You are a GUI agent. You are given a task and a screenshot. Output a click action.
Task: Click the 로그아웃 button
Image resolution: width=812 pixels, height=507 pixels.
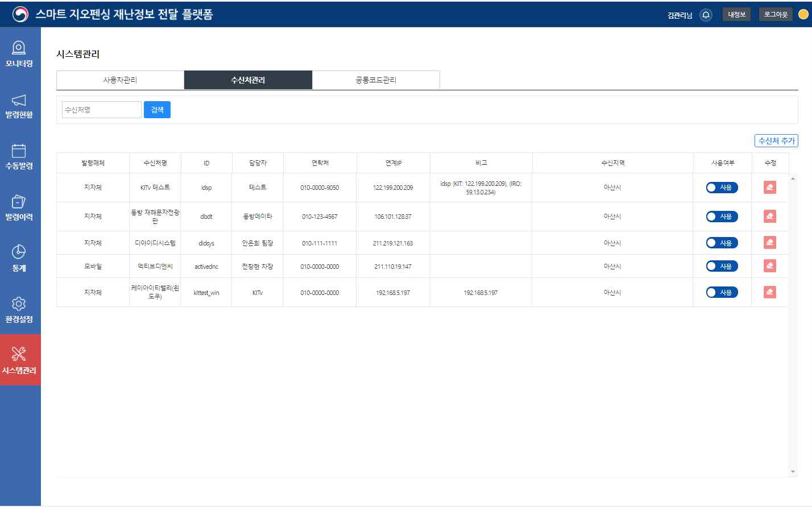click(776, 15)
